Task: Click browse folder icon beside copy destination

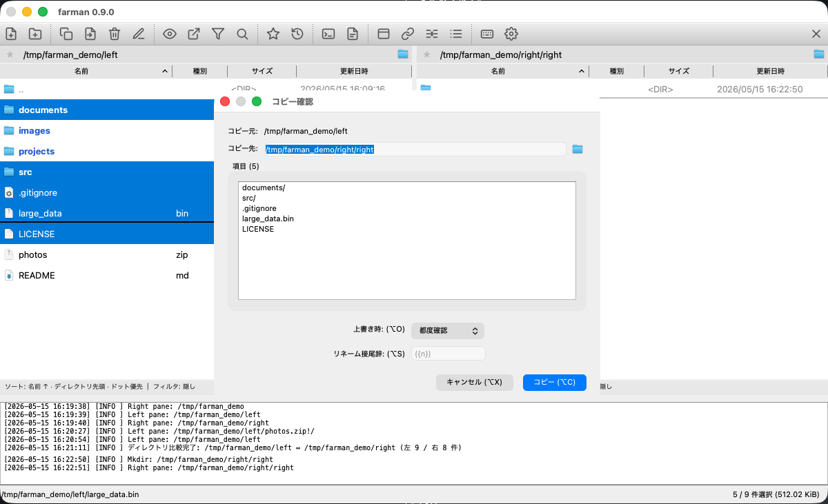Action: pos(578,149)
